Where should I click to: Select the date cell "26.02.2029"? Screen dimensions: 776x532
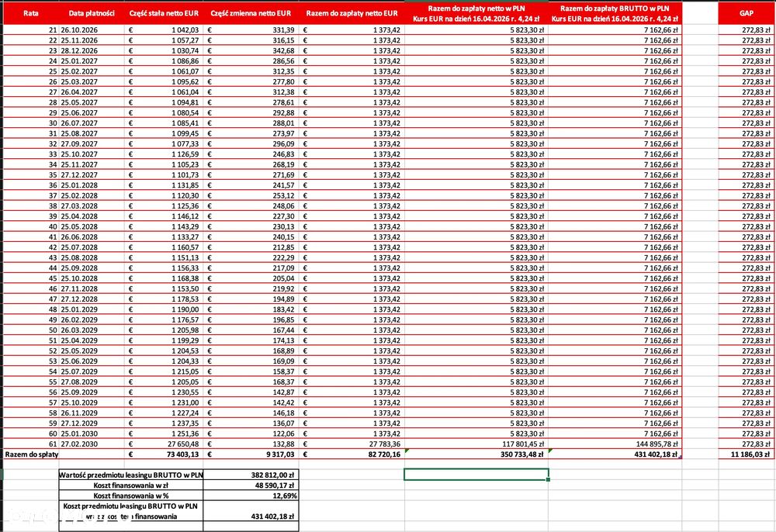point(92,320)
